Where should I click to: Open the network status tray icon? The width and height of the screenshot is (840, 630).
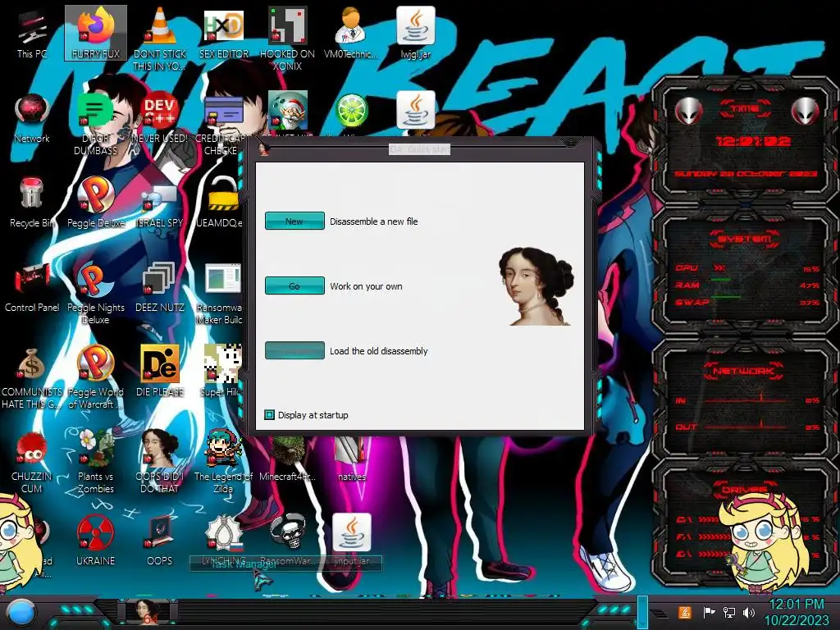(729, 612)
